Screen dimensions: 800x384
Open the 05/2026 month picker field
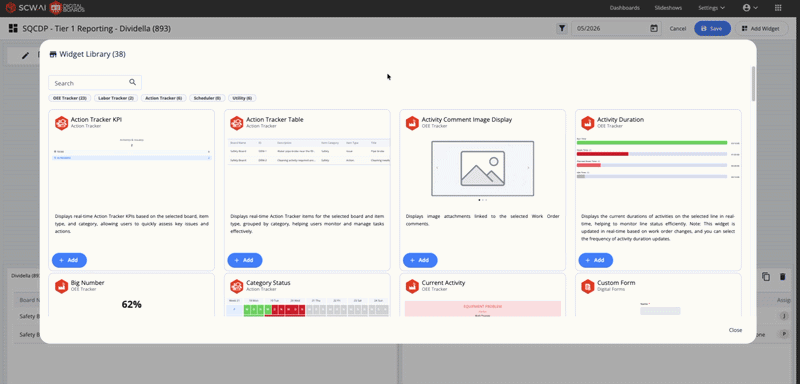(616, 29)
